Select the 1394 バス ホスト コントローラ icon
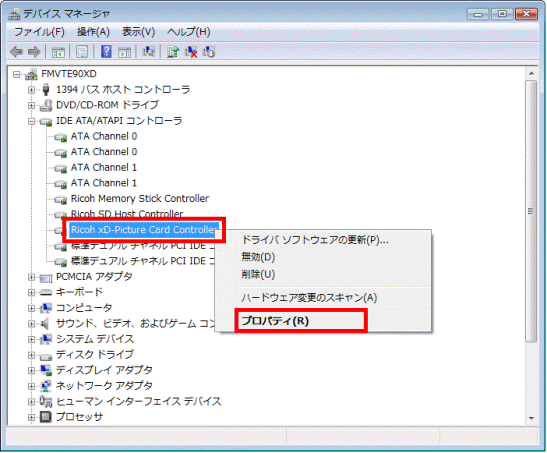Viewport: 547px width, 453px height. point(46,90)
